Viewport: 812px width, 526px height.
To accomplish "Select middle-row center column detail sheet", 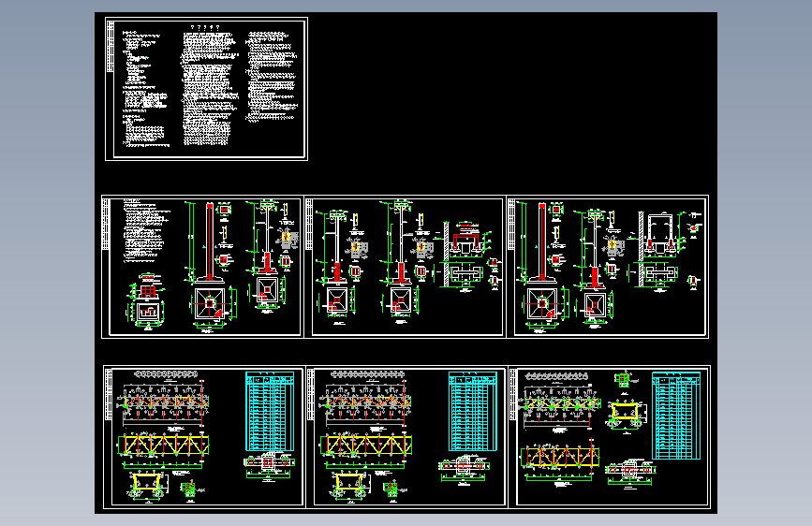I will 405,267.
